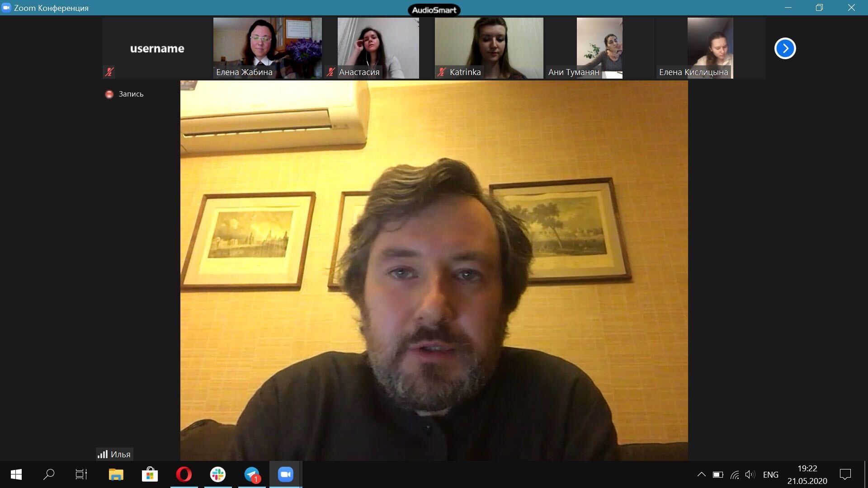Switch to Opera browser in taskbar

(184, 474)
